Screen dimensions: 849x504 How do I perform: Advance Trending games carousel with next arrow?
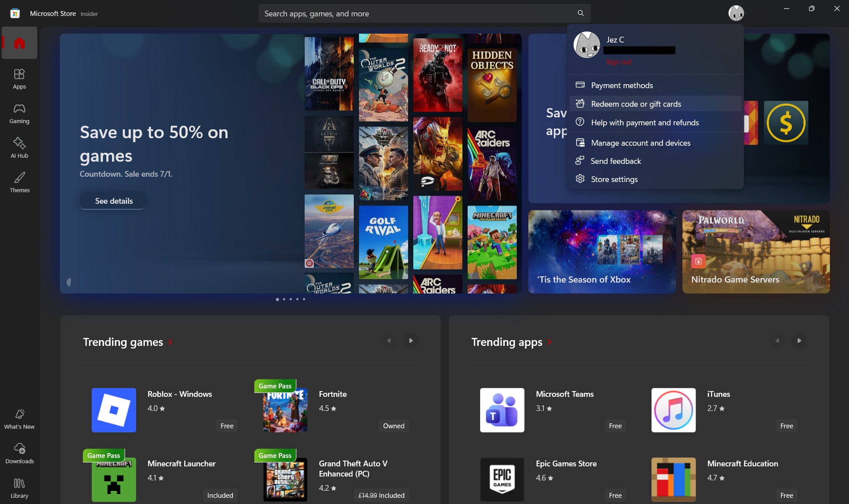411,341
